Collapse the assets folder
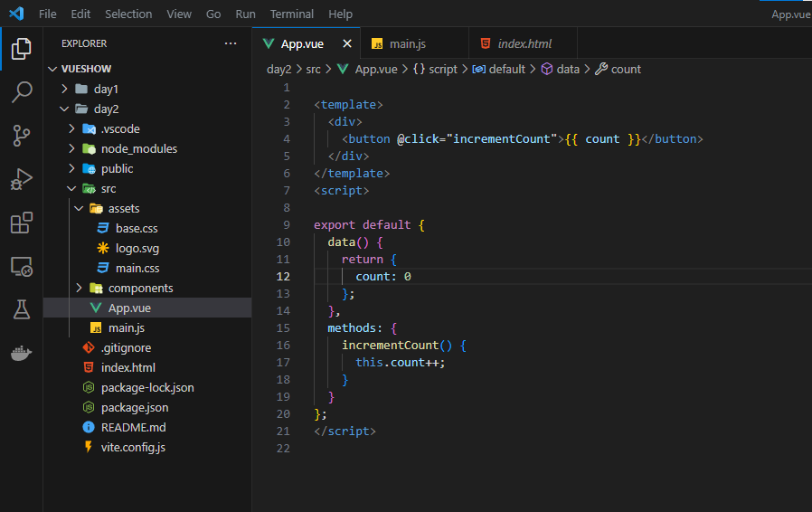 click(x=79, y=208)
